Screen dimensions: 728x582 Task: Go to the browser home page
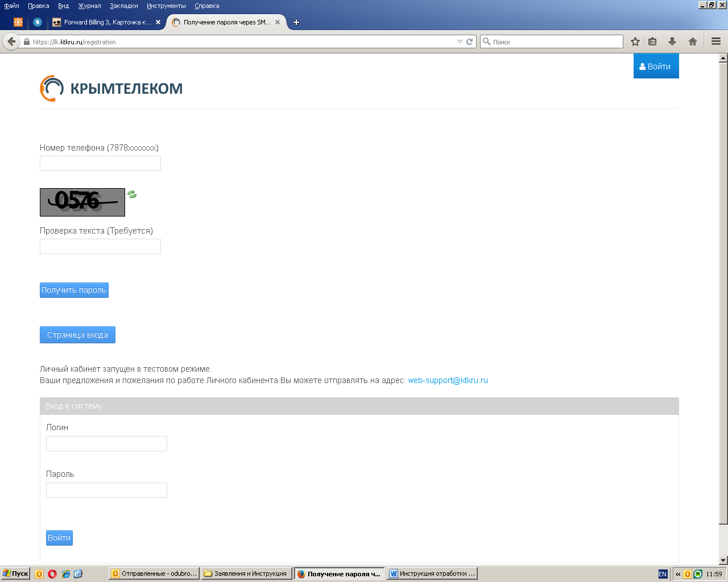[692, 41]
